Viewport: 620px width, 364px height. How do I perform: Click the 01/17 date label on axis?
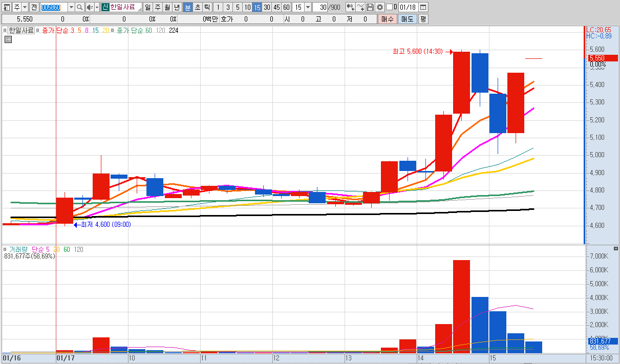66,358
